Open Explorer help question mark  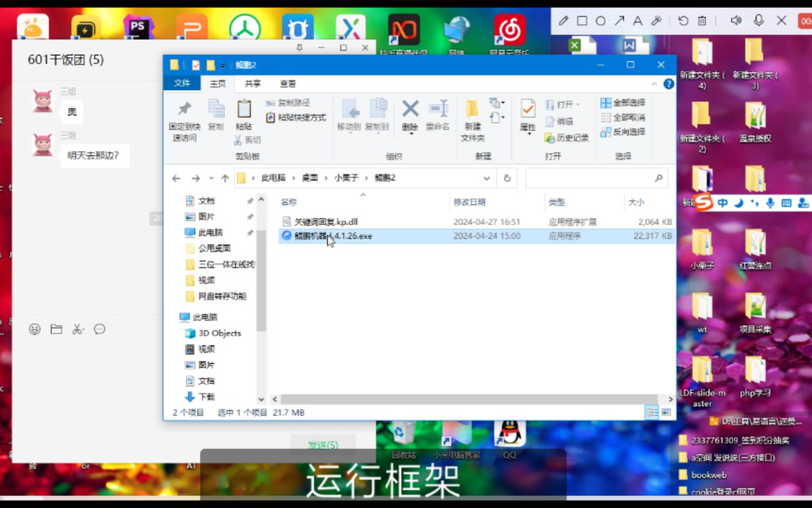pos(668,84)
